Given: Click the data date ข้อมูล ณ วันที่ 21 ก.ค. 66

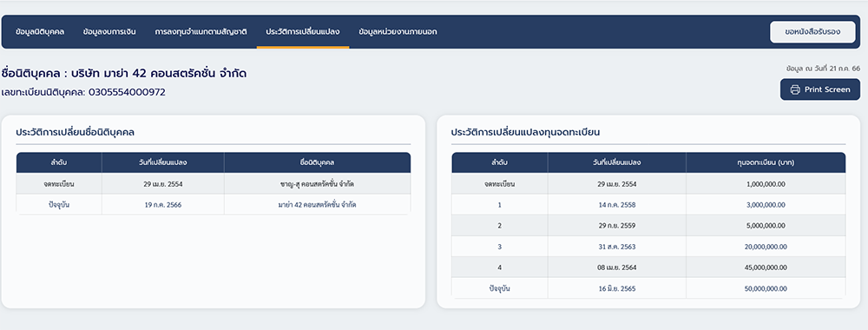Looking at the screenshot, I should pos(823,69).
